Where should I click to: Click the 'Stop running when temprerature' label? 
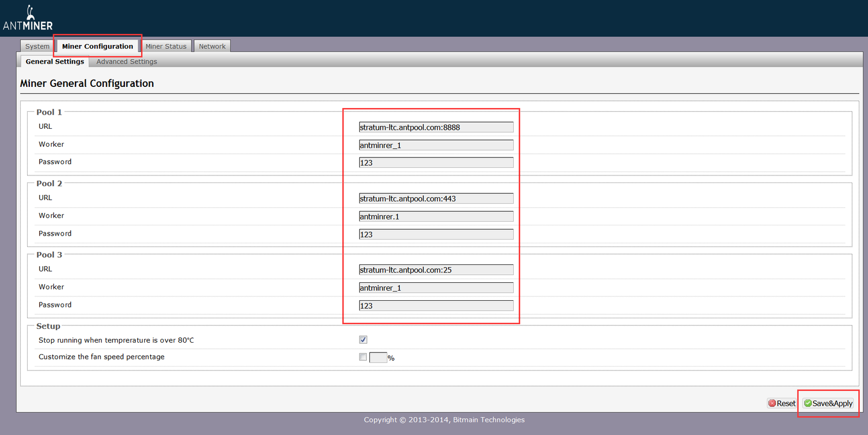pos(116,340)
